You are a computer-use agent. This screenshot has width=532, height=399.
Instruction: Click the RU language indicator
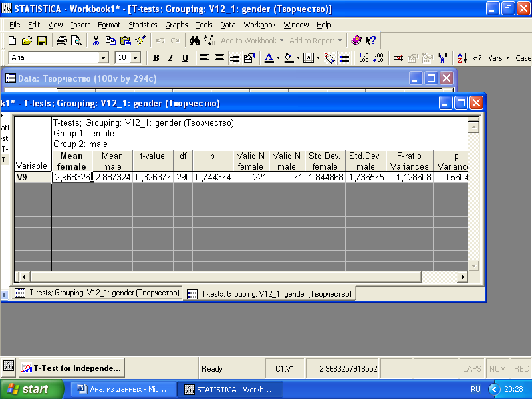[x=475, y=389]
